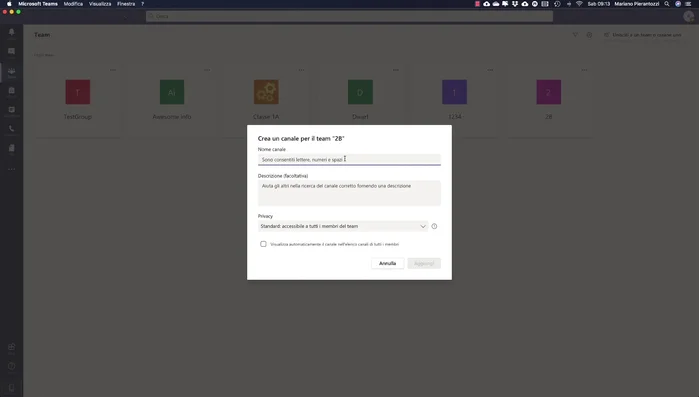Open Apps store icon in sidebar

[x=12, y=348]
